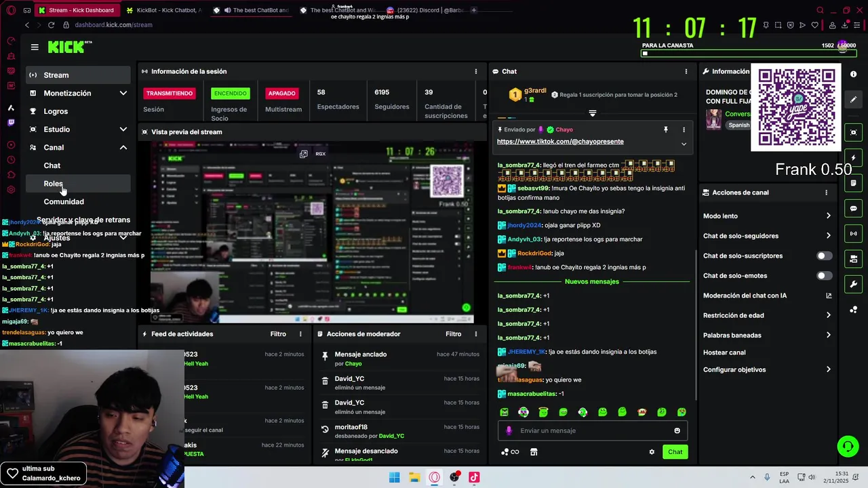The height and width of the screenshot is (488, 868).
Task: Open Feed de actividades options menu
Action: [x=300, y=333]
